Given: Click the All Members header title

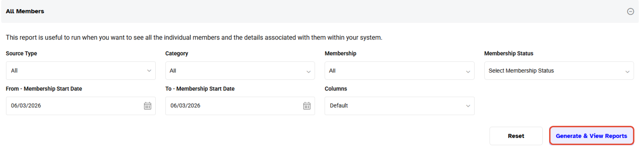Looking at the screenshot, I should pos(25,11).
